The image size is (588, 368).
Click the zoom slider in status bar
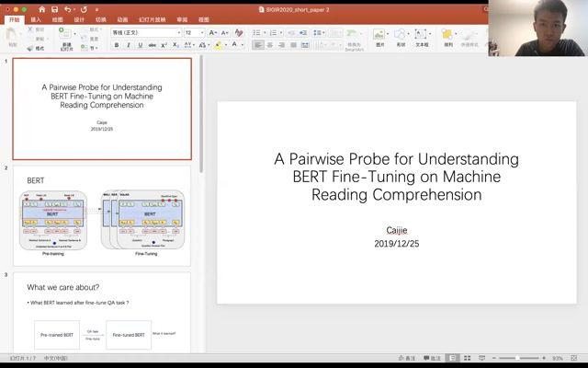519,358
